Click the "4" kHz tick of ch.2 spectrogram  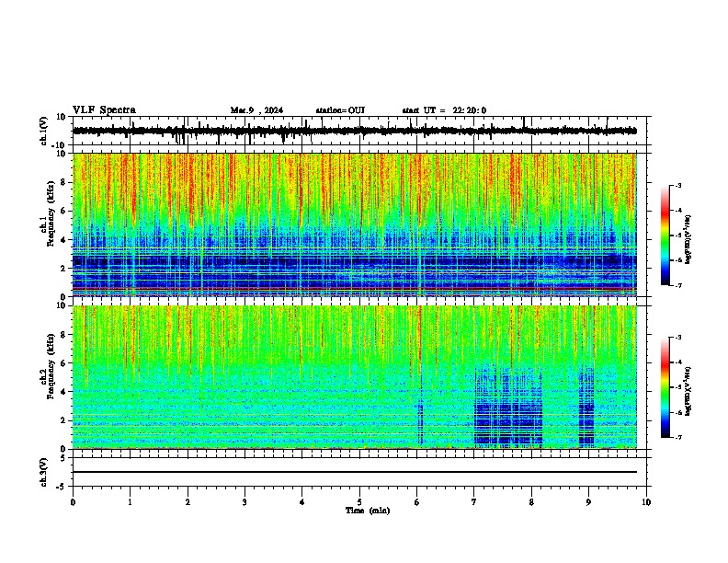click(x=63, y=392)
